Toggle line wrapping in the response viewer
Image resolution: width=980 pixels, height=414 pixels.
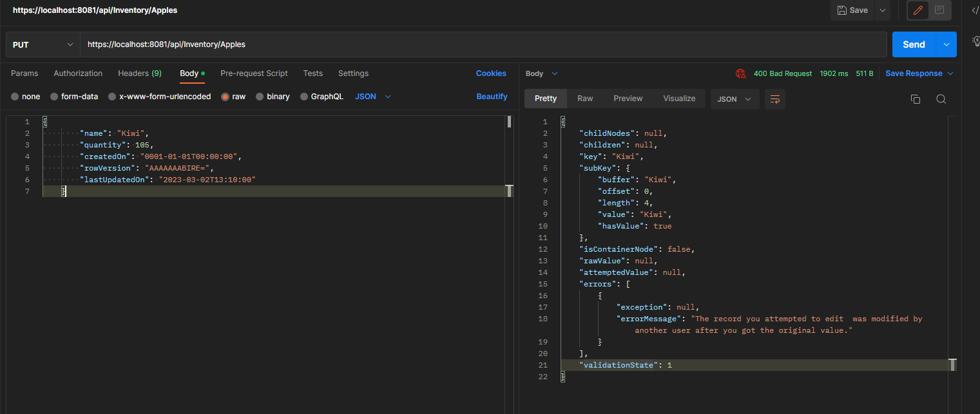[774, 99]
